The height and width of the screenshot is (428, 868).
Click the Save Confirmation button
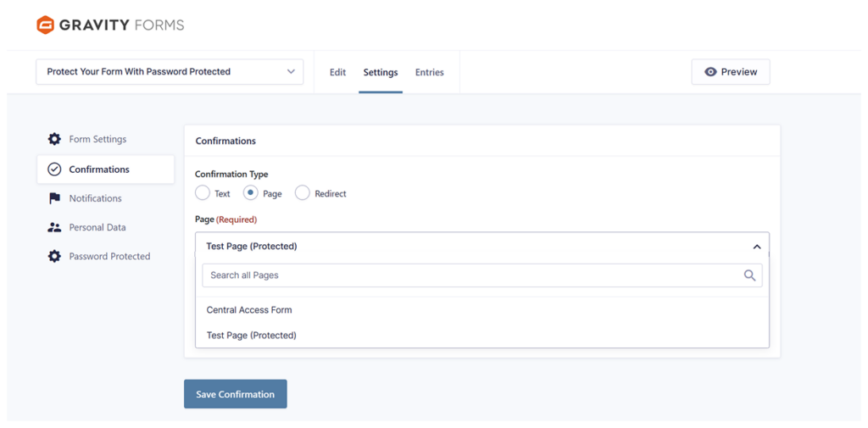(236, 394)
